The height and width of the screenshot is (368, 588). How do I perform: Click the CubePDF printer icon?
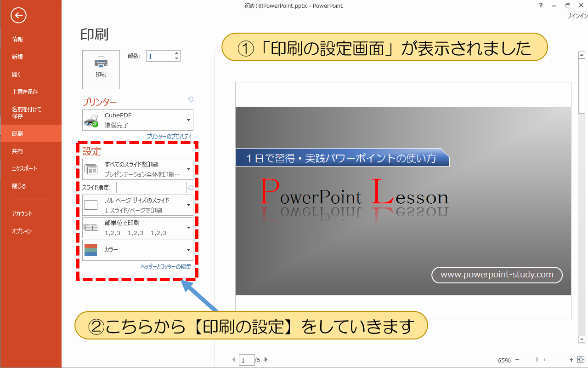point(91,121)
